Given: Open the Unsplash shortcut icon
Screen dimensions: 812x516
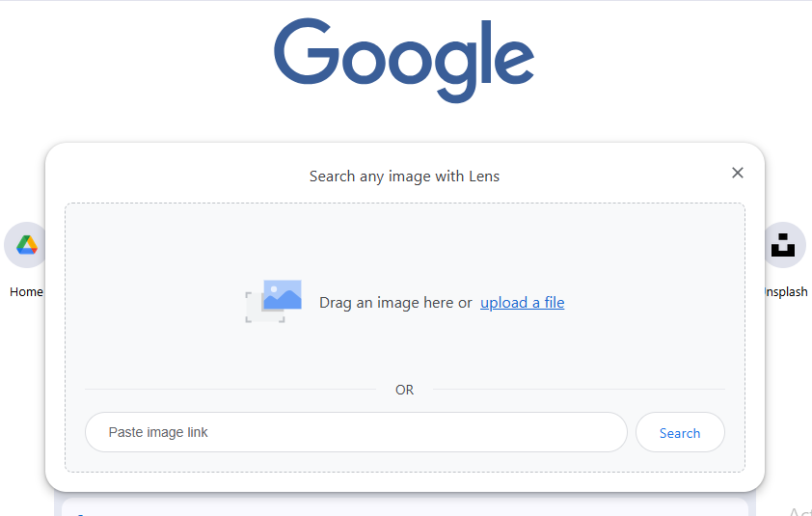Looking at the screenshot, I should coord(784,245).
